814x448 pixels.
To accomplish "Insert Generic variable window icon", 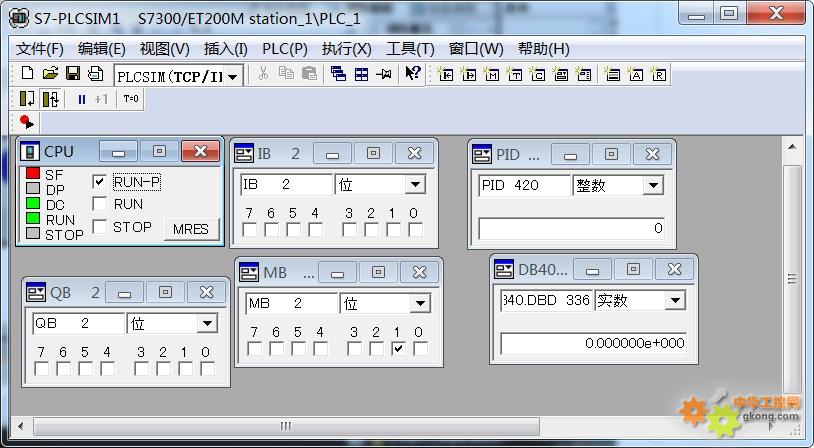I will click(560, 74).
